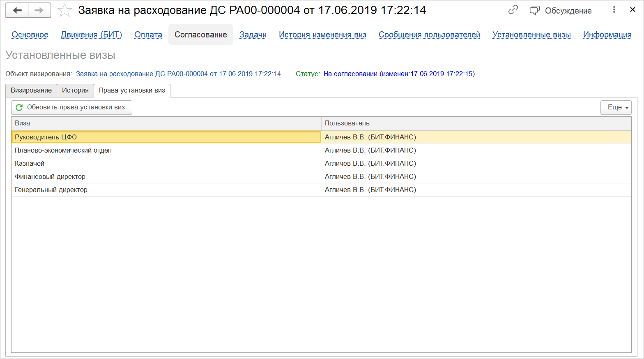The height and width of the screenshot is (359, 644).
Task: Open the Задачи section
Action: (x=253, y=35)
